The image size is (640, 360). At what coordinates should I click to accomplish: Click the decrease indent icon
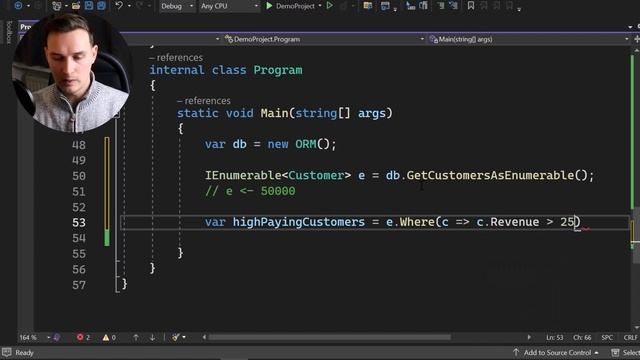(424, 6)
